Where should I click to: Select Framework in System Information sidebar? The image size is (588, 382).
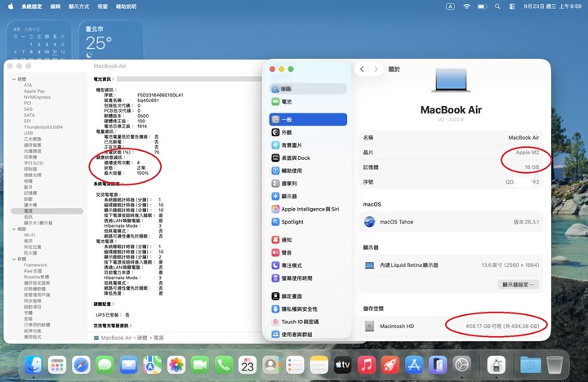coord(35,265)
